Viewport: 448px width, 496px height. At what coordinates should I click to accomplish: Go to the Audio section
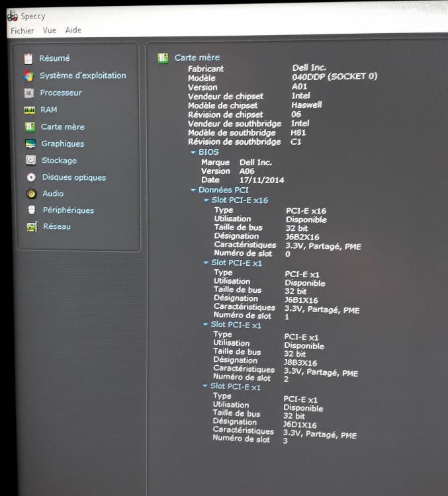point(53,193)
